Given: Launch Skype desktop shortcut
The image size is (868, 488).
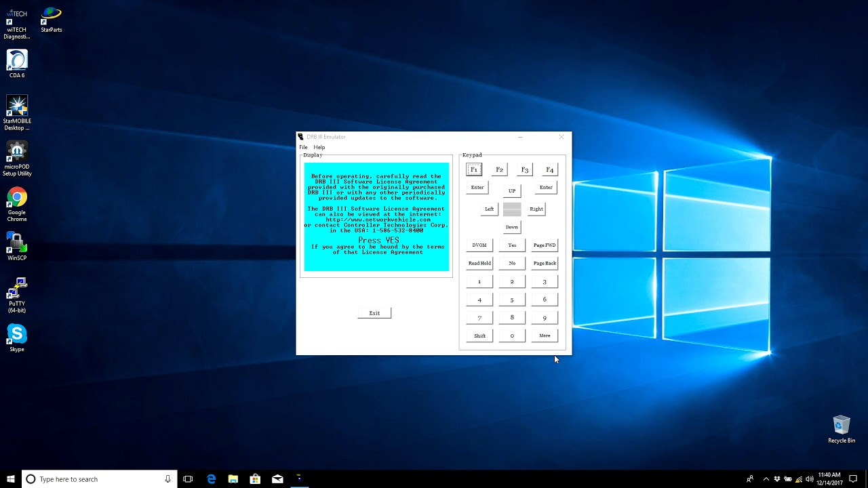Looking at the screenshot, I should [x=17, y=338].
